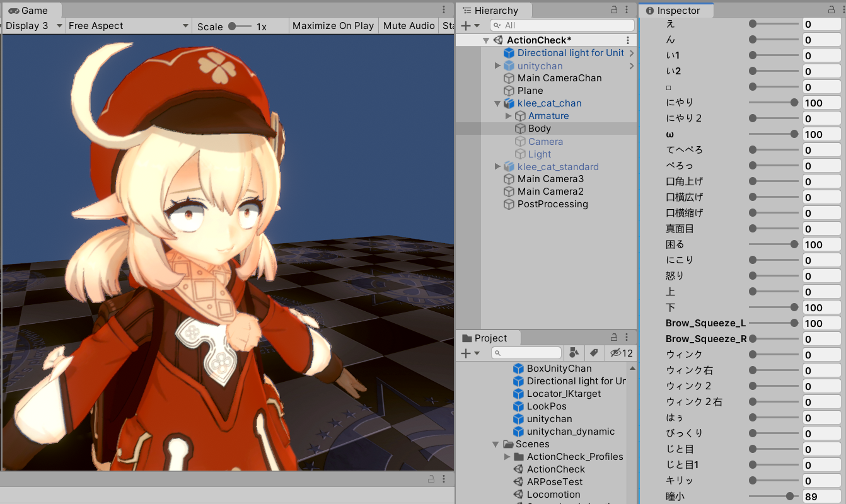Click the cube icon of klee_cat_chan
Viewport: 846px width, 504px height.
click(509, 103)
